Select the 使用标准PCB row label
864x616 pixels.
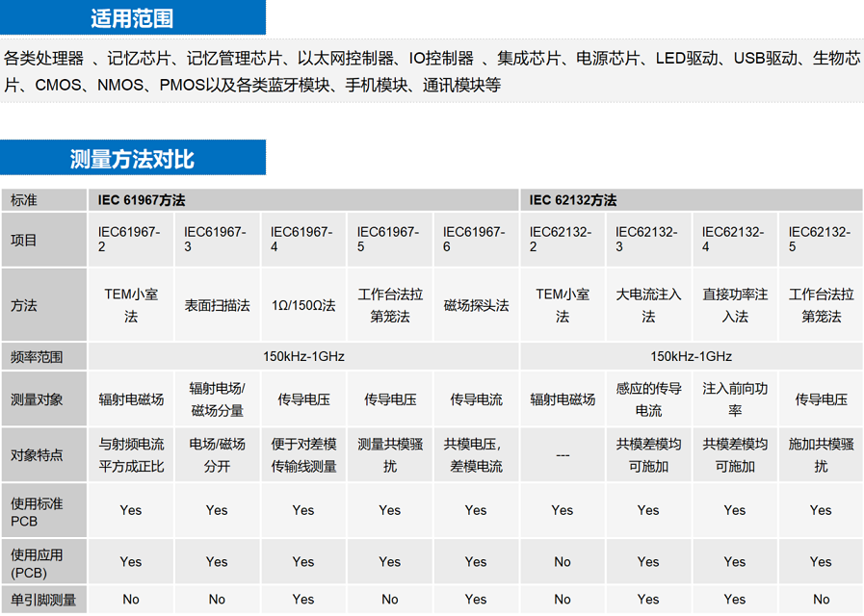pos(44,511)
